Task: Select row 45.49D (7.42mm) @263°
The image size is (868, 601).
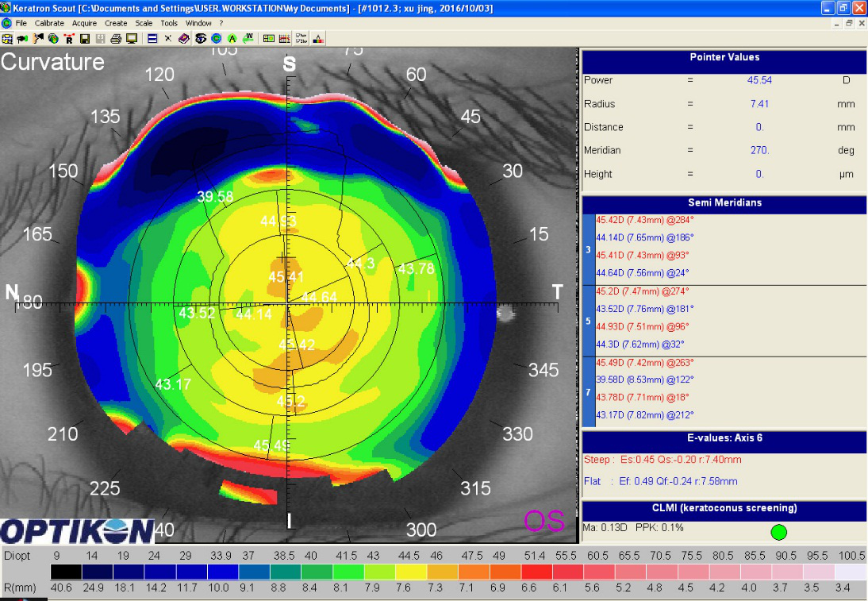Action: (x=644, y=363)
